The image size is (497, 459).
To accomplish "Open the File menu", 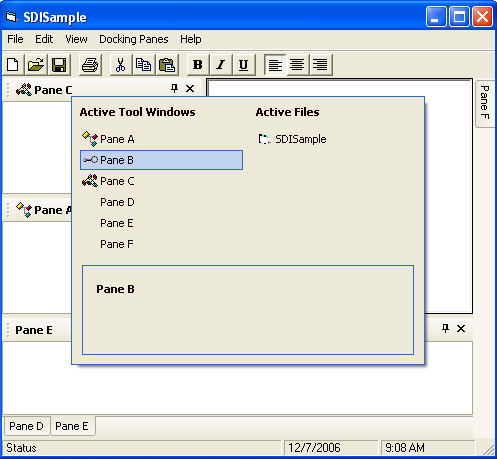I will pyautogui.click(x=15, y=39).
